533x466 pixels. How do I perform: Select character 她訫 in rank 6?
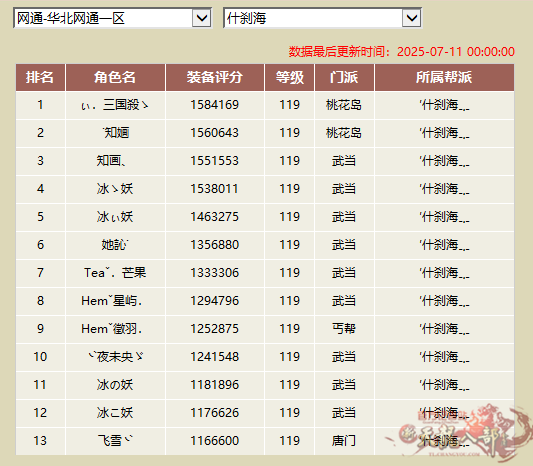(115, 244)
